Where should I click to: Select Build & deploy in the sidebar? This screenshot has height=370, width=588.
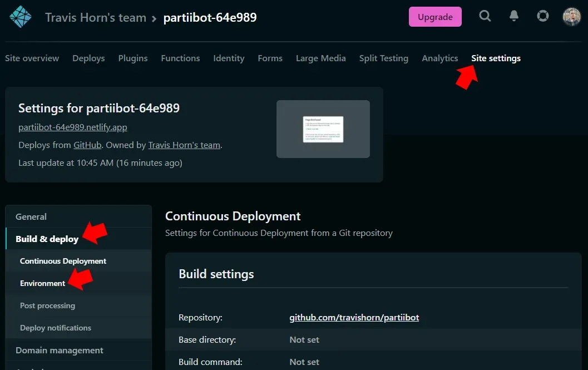click(46, 238)
